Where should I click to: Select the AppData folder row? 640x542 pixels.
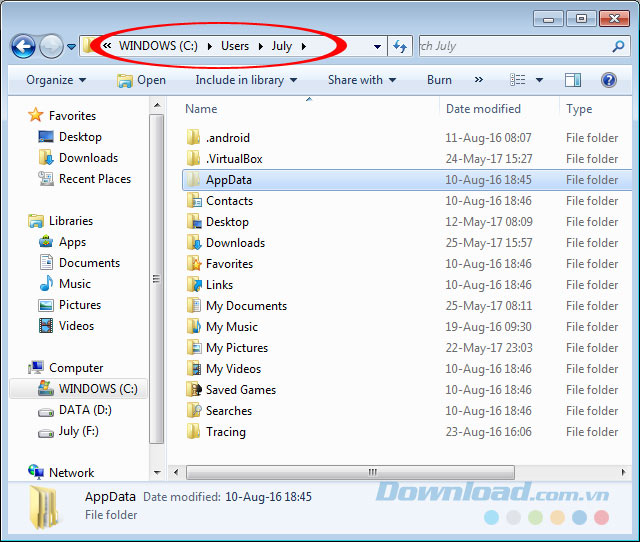tap(407, 180)
